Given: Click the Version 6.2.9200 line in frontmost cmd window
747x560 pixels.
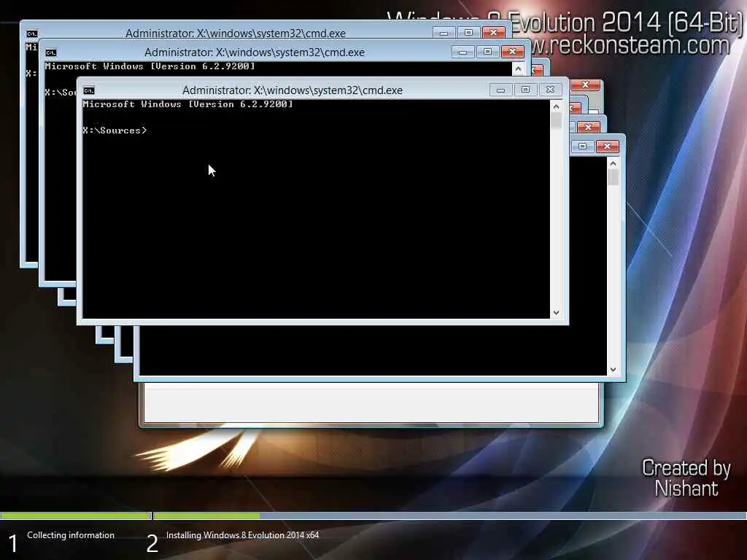Looking at the screenshot, I should [x=187, y=104].
